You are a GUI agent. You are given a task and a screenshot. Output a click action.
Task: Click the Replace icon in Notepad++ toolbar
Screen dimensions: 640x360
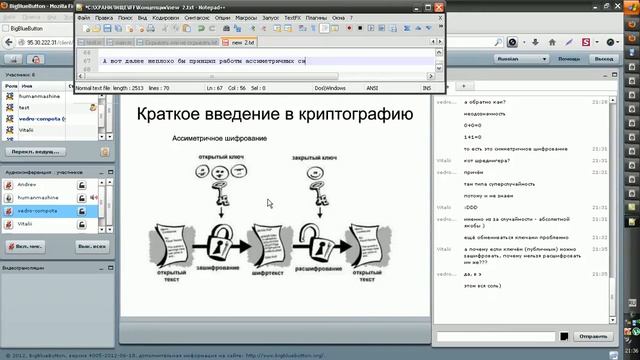tap(237, 28)
